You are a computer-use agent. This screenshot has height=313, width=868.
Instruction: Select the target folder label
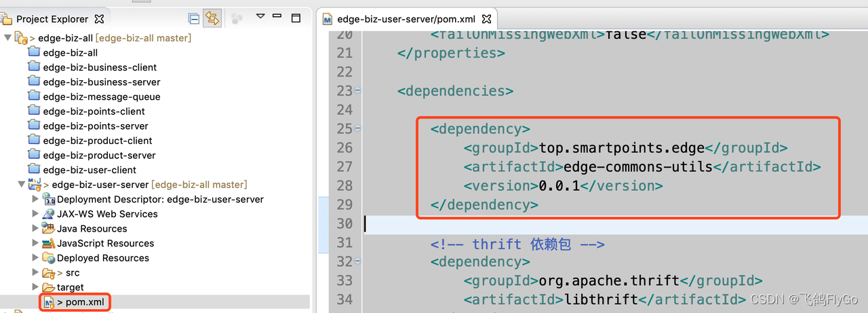click(71, 287)
